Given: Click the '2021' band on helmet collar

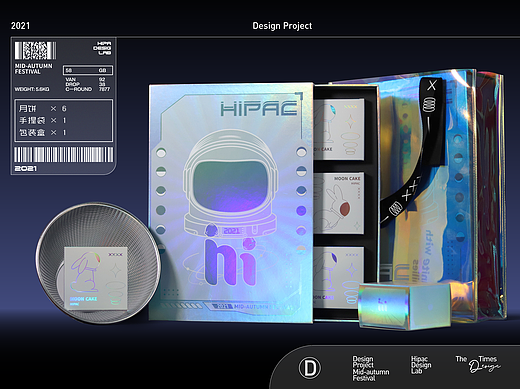Looking at the screenshot, I should pyautogui.click(x=231, y=230).
